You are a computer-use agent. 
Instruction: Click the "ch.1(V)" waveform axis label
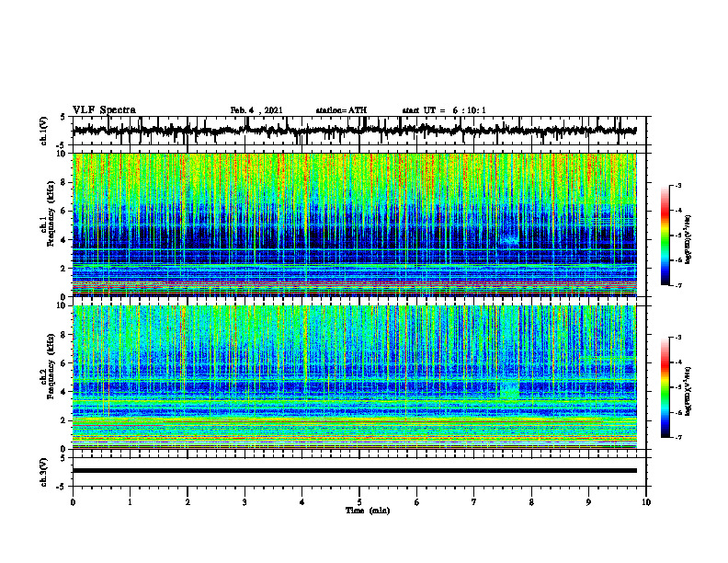44,131
